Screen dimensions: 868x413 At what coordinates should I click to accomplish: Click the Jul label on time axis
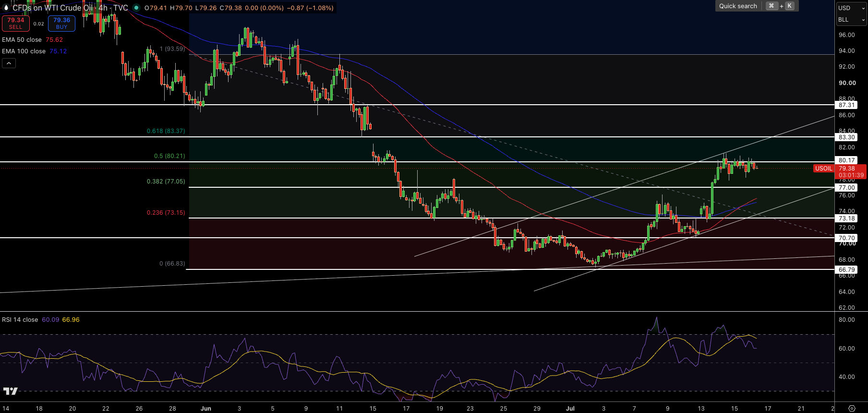point(570,409)
